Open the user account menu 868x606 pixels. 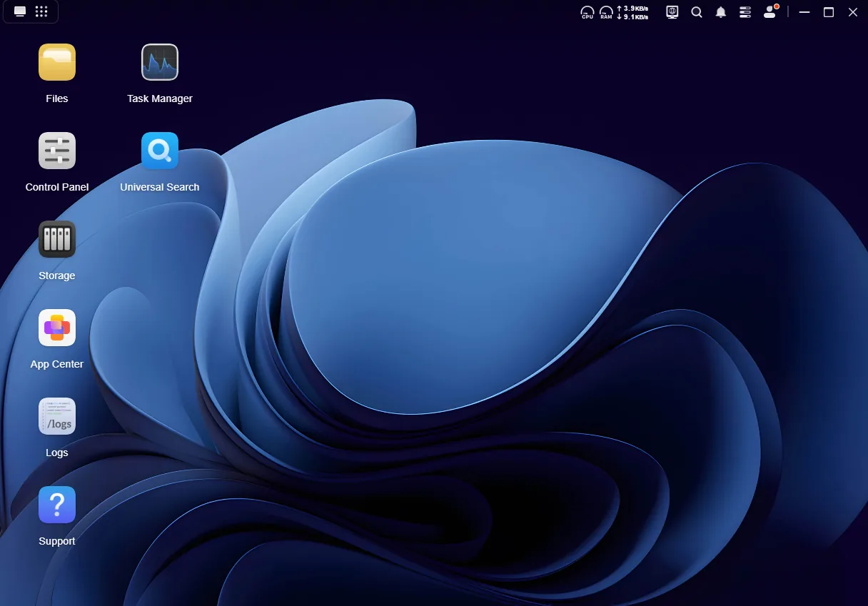pos(769,12)
